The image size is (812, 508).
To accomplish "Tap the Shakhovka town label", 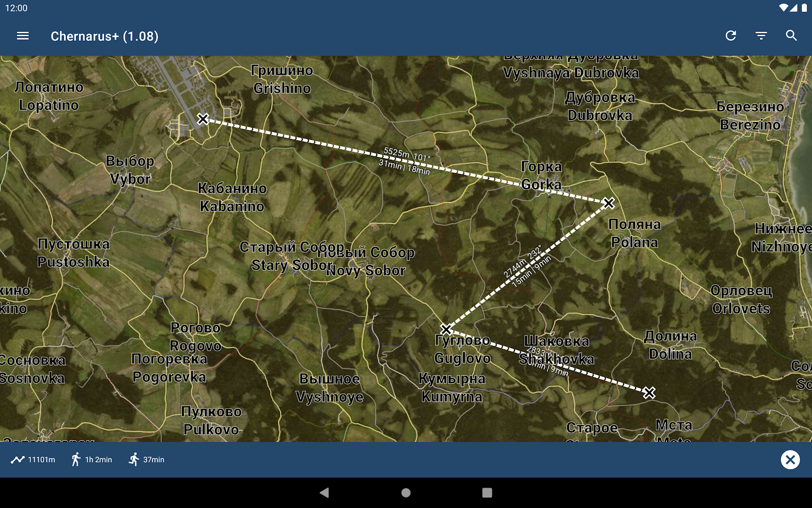I will coord(556,350).
